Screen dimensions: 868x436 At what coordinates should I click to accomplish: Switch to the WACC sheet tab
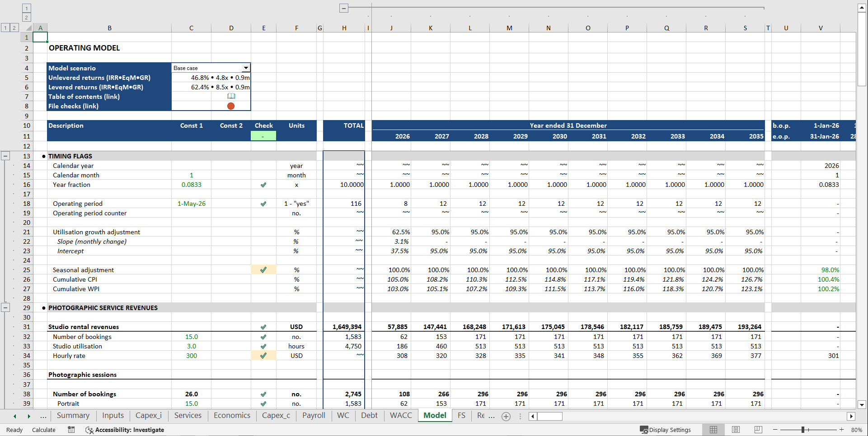400,415
